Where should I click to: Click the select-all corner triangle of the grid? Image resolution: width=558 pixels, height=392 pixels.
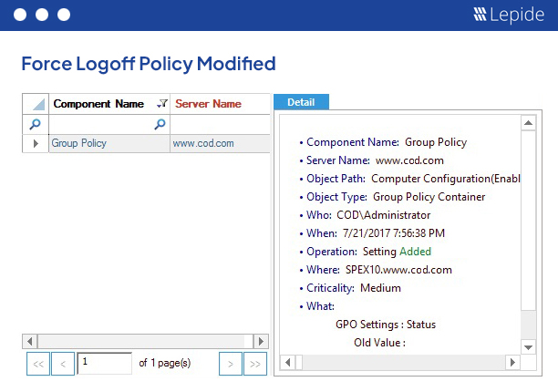38,104
